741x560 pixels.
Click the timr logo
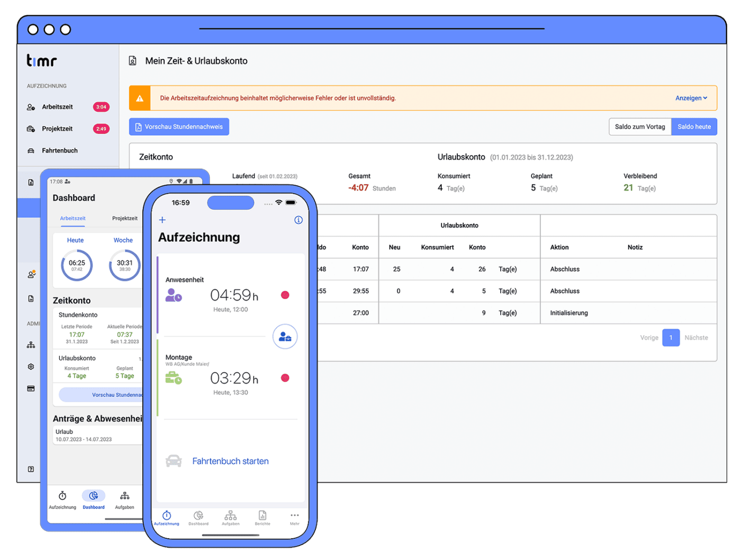tap(41, 60)
